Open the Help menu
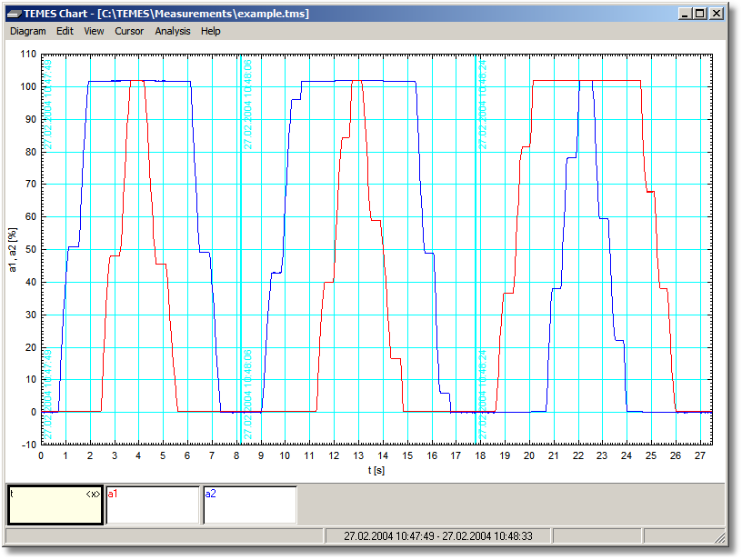 point(211,31)
